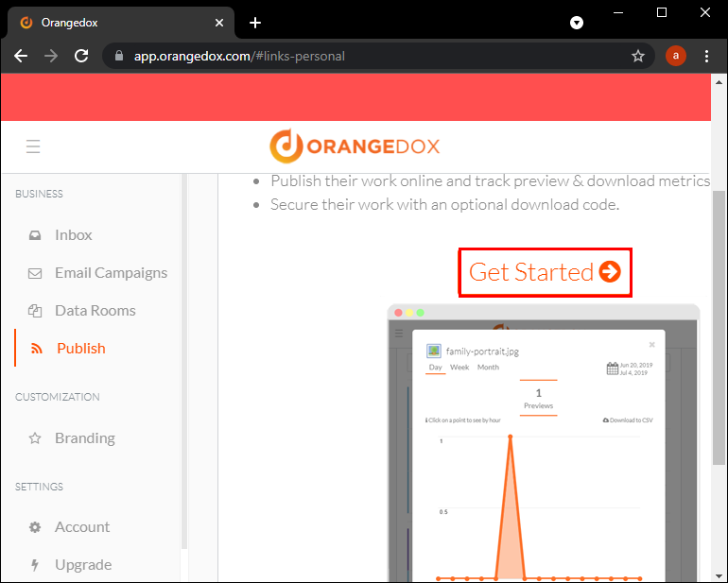Click text 'Publish their work online and track'
The height and width of the screenshot is (583, 728).
390,180
